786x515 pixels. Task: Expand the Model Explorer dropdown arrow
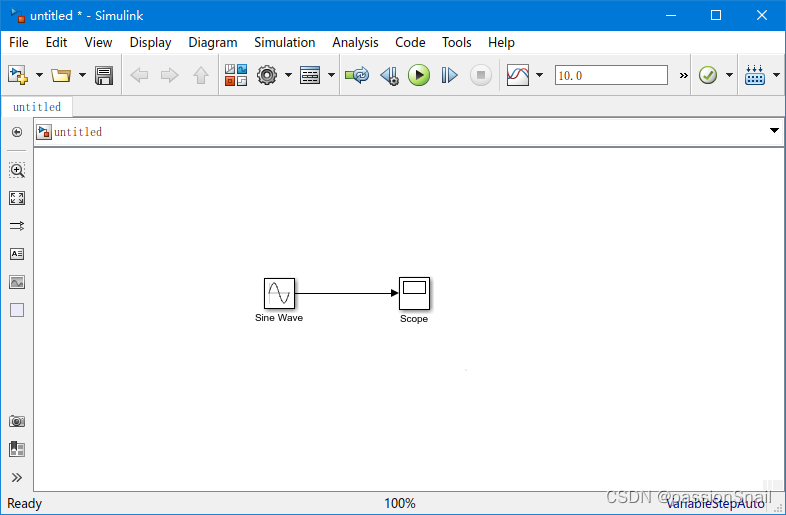point(331,75)
